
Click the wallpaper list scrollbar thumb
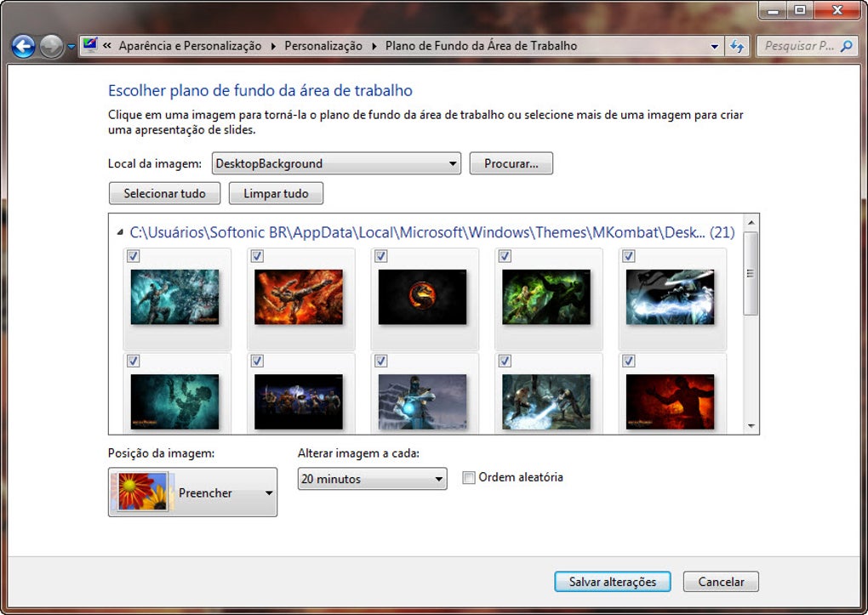click(x=751, y=273)
